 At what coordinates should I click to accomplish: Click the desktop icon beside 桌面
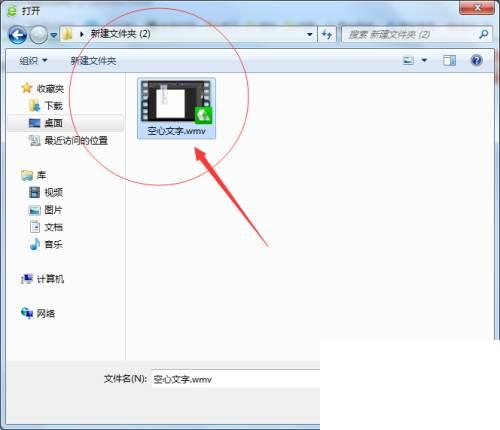point(34,123)
